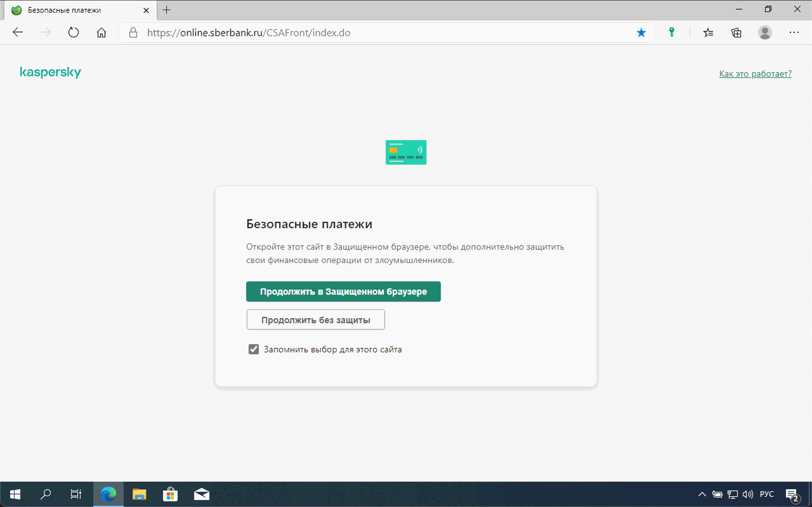The width and height of the screenshot is (812, 507).
Task: Reload the page with refresh icon
Action: click(74, 32)
